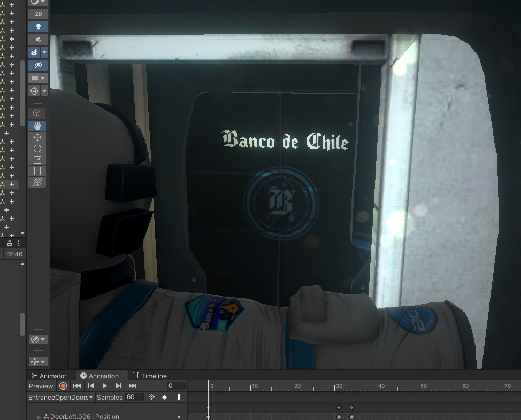The image size is (521, 420).
Task: Click the Samples value field
Action: tap(134, 397)
